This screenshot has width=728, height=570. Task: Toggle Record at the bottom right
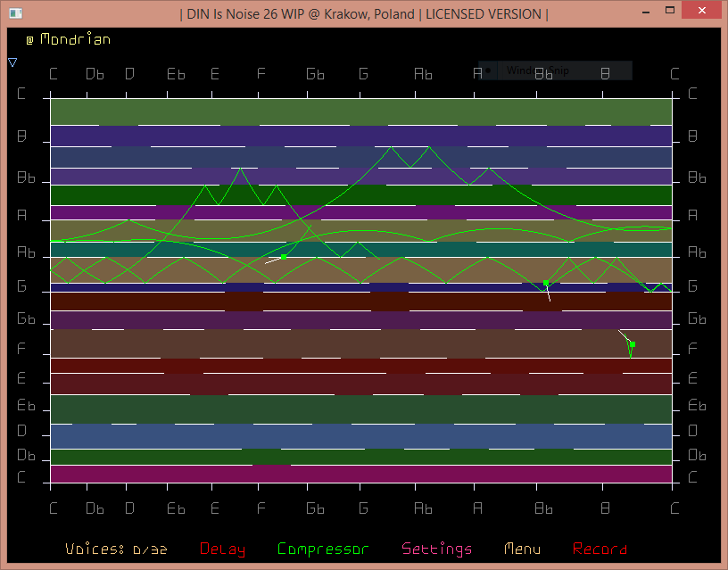600,549
